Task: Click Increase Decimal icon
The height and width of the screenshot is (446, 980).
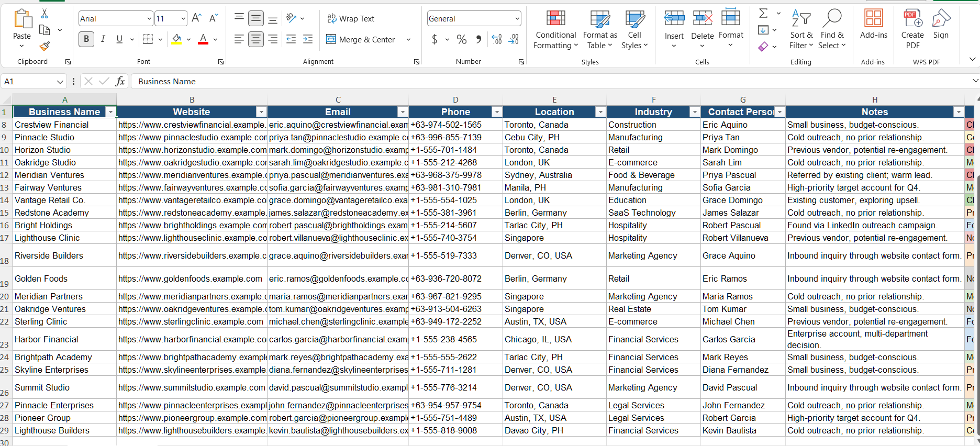Action: (497, 39)
